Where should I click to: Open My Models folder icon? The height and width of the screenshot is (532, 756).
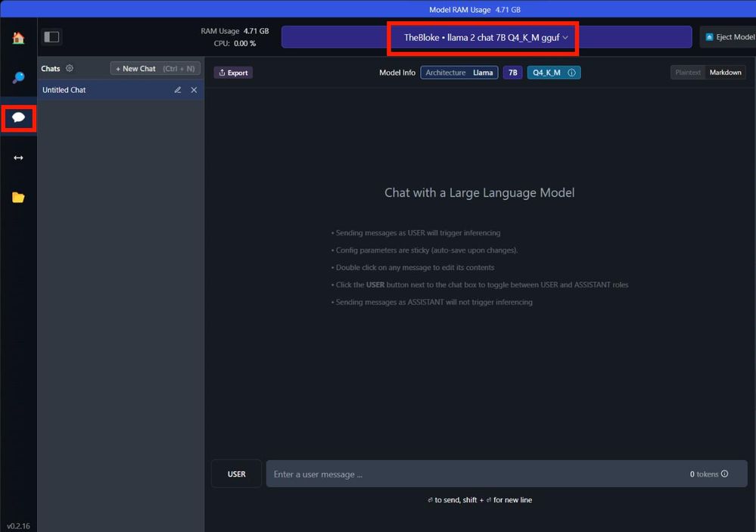18,198
